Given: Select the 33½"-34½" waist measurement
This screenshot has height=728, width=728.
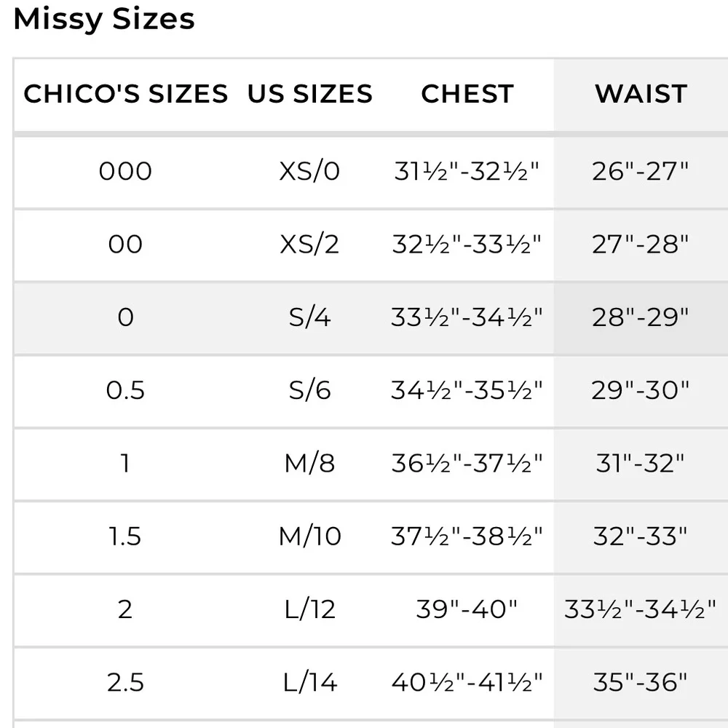Looking at the screenshot, I should coord(641,609).
